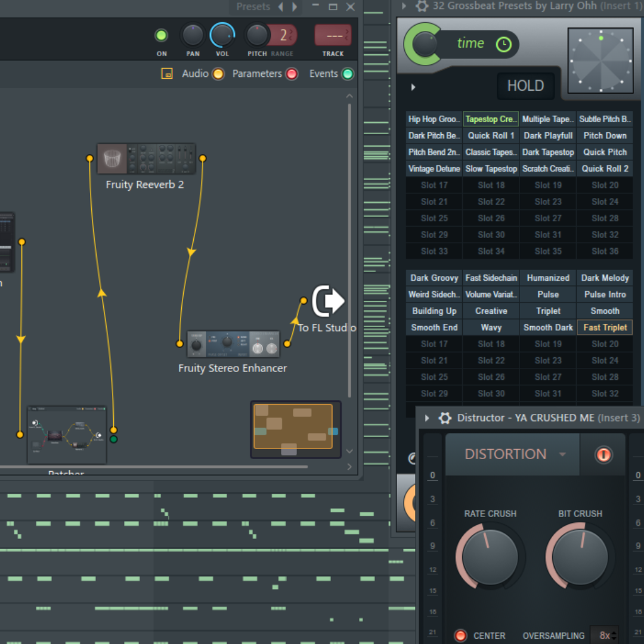Open the Presets menu in Patcher
This screenshot has height=644, width=644.
pos(253,7)
